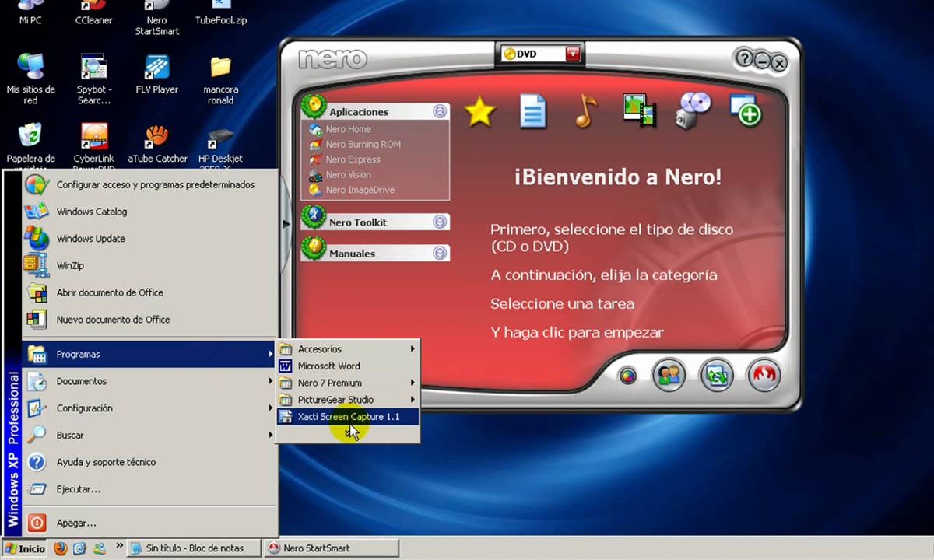Expand the PictureGear Studio submenu
This screenshot has height=560, width=934.
pyautogui.click(x=348, y=400)
